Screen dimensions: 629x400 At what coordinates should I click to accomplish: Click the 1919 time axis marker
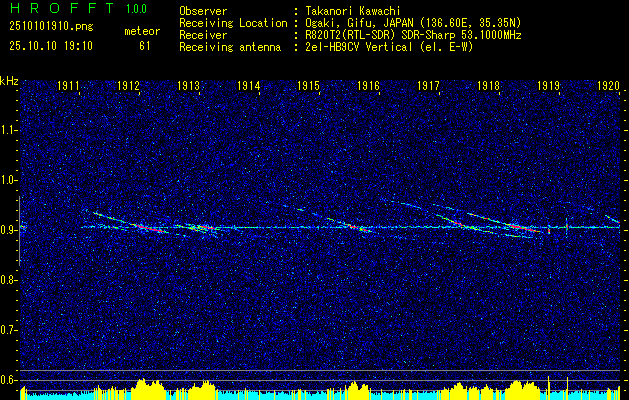[548, 85]
